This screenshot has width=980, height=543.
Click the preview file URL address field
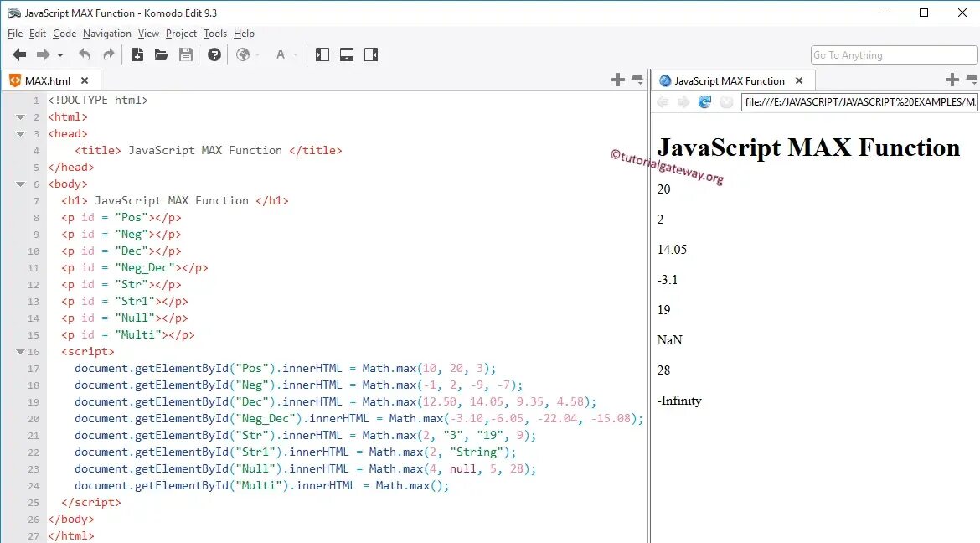pos(859,102)
